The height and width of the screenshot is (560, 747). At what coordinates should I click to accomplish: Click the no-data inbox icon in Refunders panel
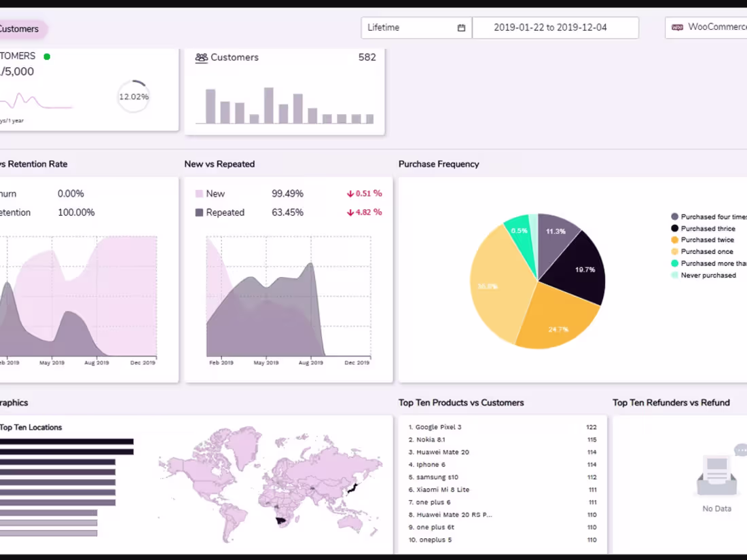(716, 475)
